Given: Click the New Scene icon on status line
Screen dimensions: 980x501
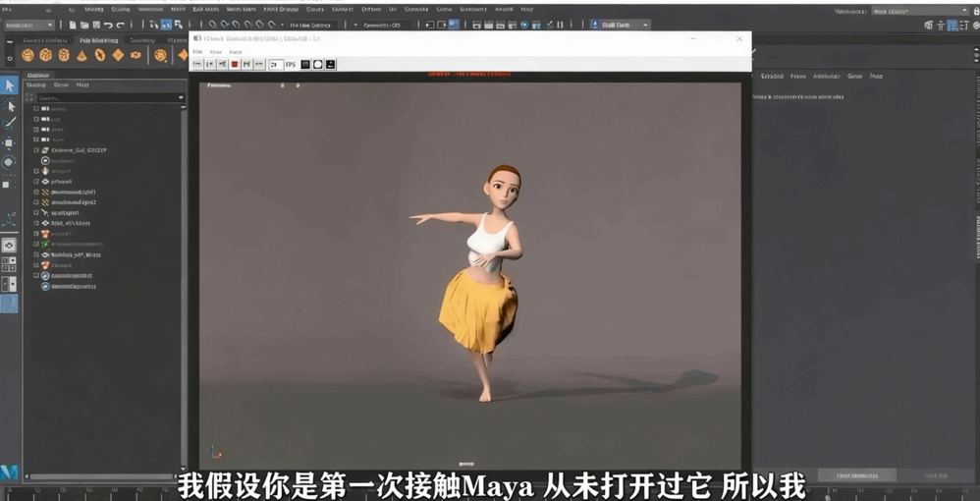Looking at the screenshot, I should tap(73, 25).
